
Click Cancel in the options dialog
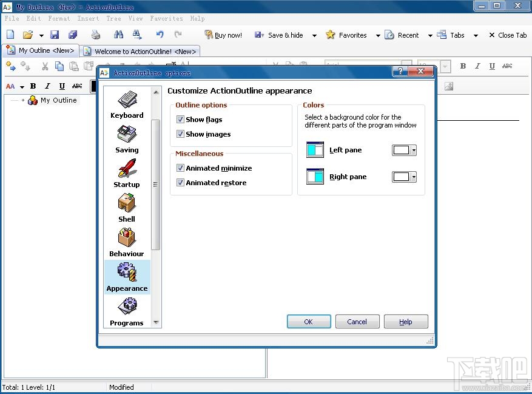[x=357, y=321]
